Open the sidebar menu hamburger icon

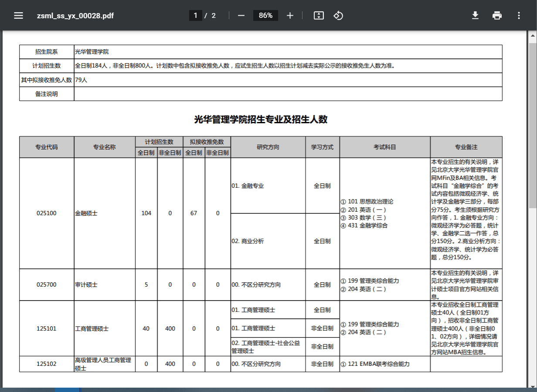(18, 16)
